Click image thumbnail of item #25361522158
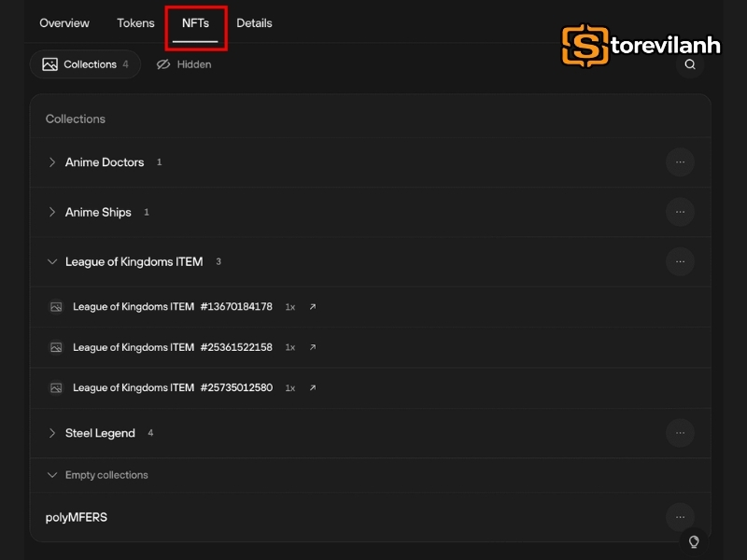 click(56, 347)
